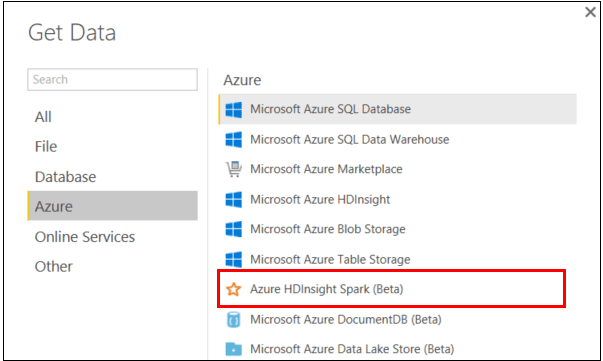Select the File category
Viewport: 603px width, 361px height.
pyautogui.click(x=46, y=146)
